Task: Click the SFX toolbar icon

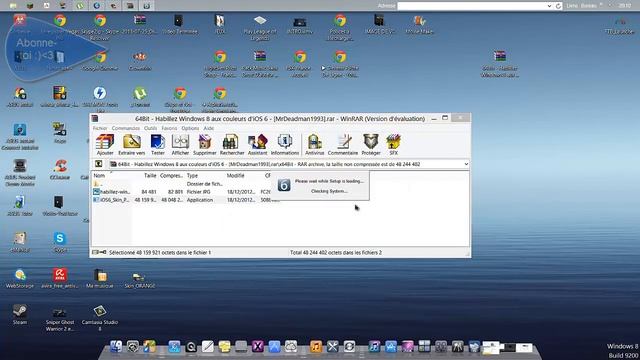Action: point(393,145)
